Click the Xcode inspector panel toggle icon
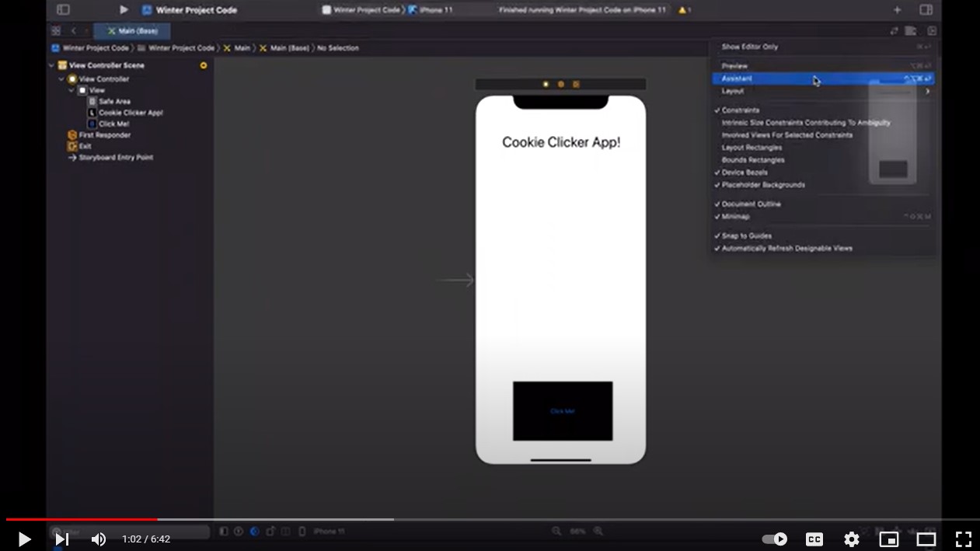Viewport: 980px width, 551px height. pos(926,10)
